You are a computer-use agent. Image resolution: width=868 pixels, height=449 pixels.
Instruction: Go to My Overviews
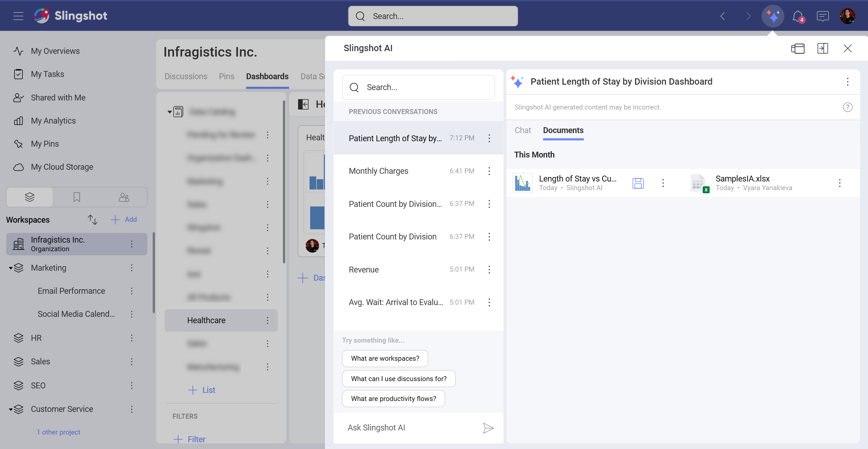(x=55, y=51)
